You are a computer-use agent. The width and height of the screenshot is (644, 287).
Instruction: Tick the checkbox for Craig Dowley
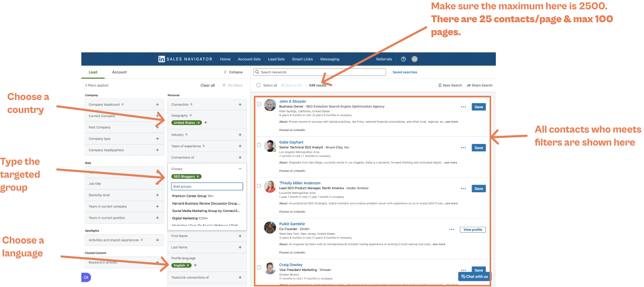coord(259,267)
